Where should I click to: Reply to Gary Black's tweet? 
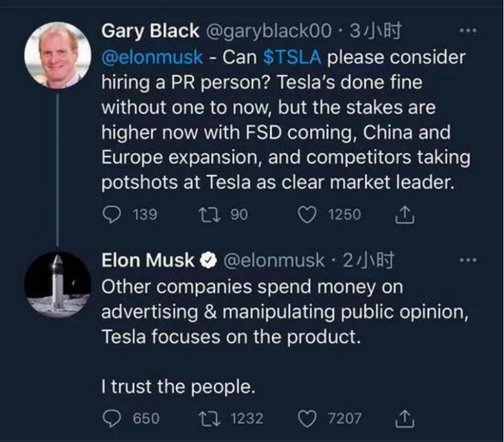[112, 215]
